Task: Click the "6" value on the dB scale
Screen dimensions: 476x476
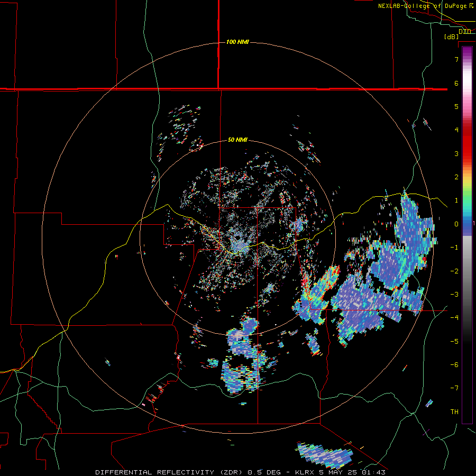Action: click(456, 83)
